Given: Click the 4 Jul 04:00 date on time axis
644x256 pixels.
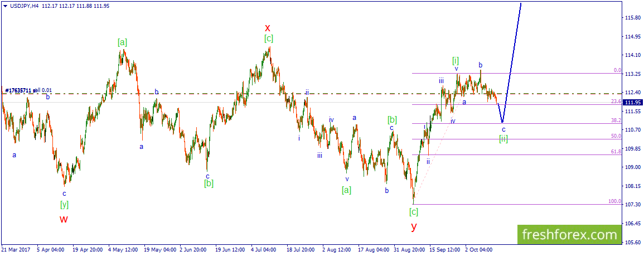Looking at the screenshot, I should [263, 249].
